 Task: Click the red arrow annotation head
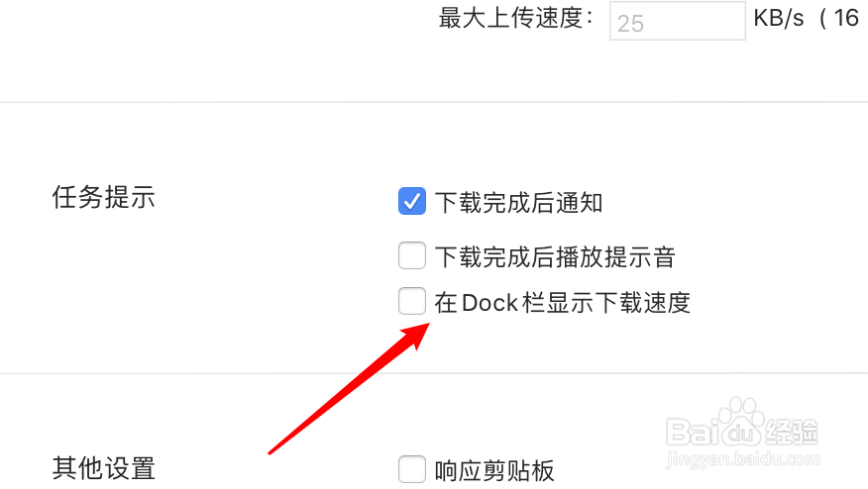click(x=417, y=335)
